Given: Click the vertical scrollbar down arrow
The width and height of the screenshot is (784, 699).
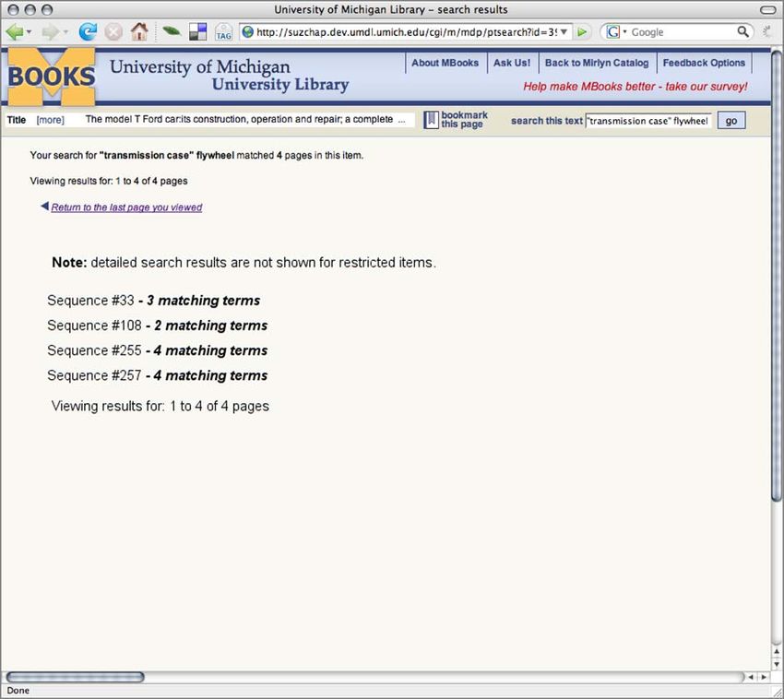Looking at the screenshot, I should [x=776, y=664].
